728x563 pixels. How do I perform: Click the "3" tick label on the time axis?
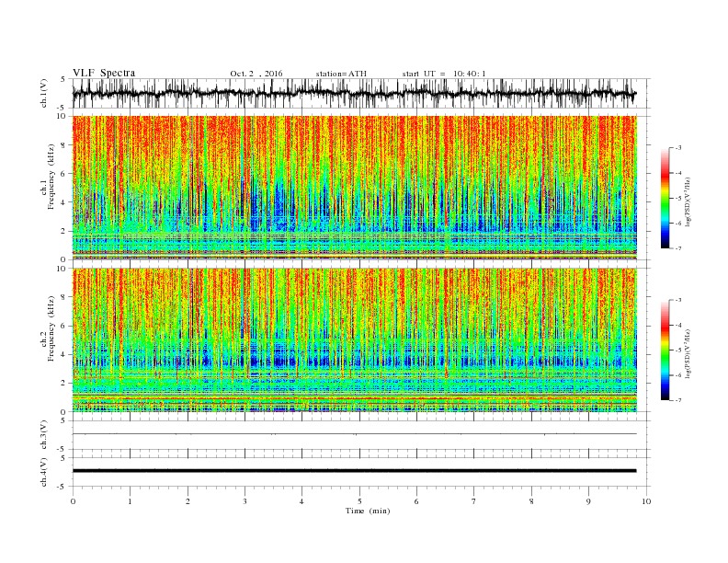[245, 501]
